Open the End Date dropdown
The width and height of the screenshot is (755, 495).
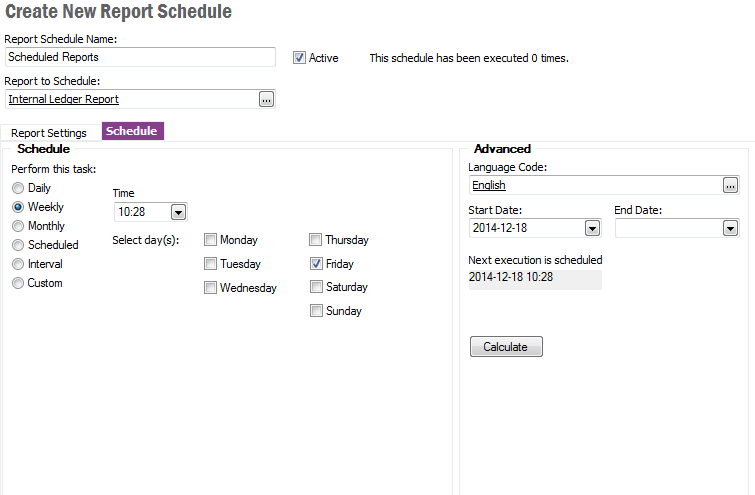729,228
